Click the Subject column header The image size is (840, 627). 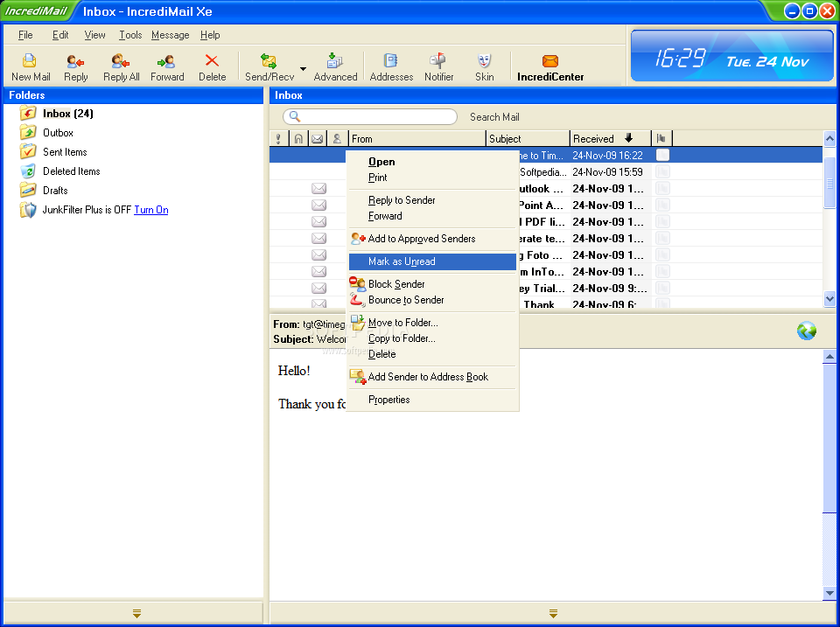[x=528, y=139]
